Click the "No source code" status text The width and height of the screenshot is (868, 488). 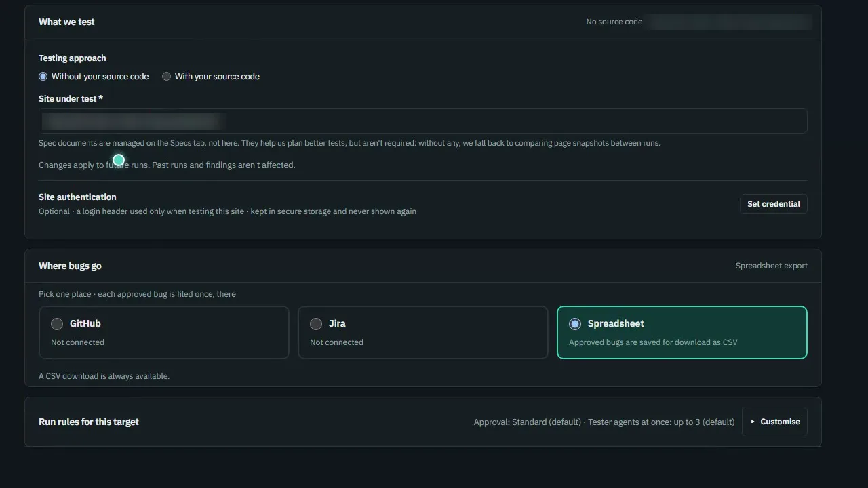(614, 22)
